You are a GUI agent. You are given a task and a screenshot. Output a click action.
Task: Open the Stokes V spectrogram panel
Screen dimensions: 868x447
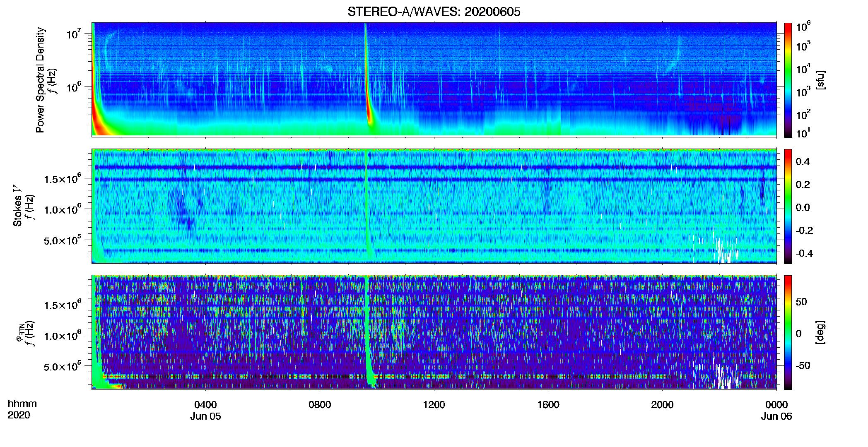click(434, 206)
